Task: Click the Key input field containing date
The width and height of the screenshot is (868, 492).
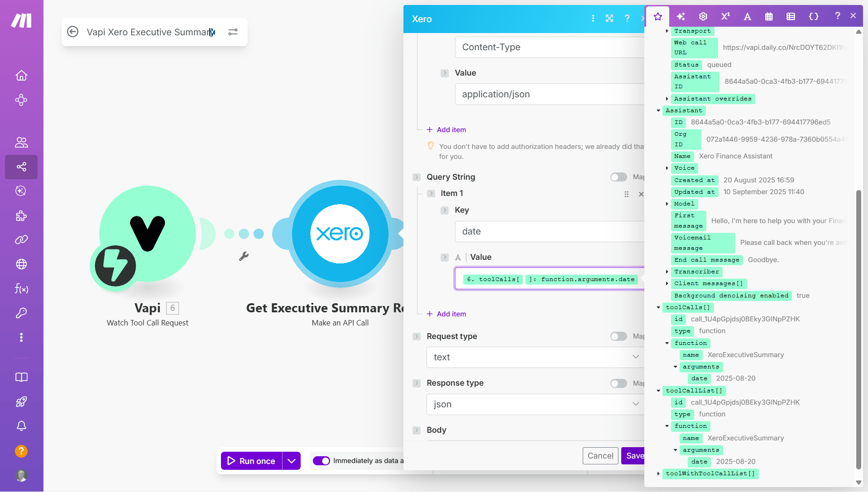Action: tap(549, 231)
